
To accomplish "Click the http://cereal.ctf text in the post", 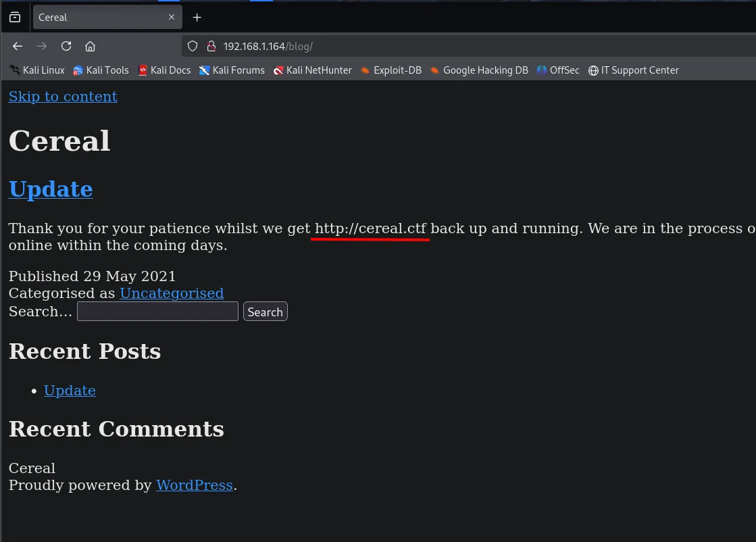I will tap(370, 228).
